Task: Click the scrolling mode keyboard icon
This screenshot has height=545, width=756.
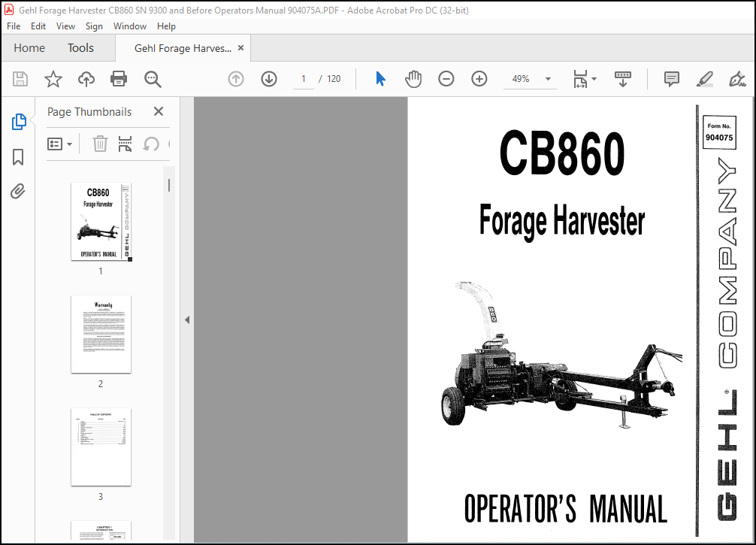Action: point(623,79)
